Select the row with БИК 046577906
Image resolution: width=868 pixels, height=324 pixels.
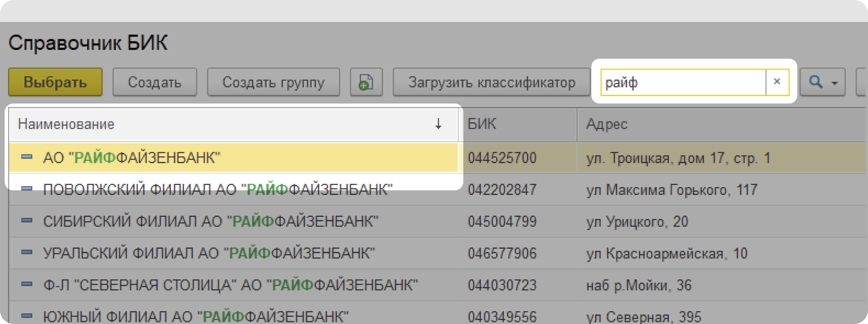pyautogui.click(x=502, y=253)
